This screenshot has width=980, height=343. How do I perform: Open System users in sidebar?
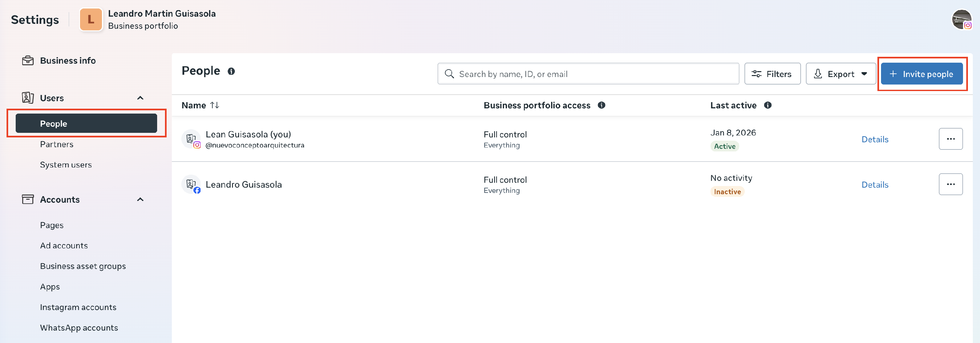pos(66,165)
